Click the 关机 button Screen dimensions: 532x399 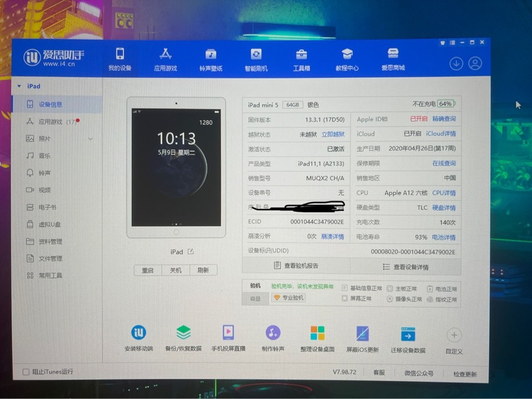point(175,270)
